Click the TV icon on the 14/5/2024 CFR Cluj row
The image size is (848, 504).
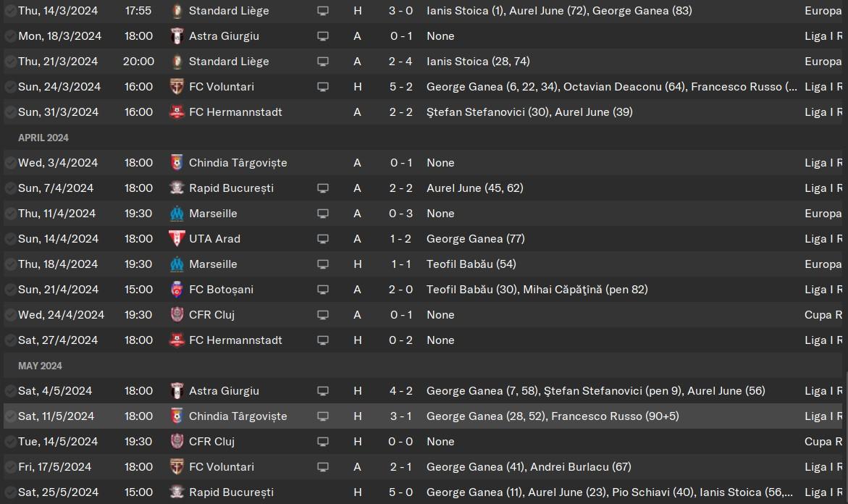tap(323, 442)
